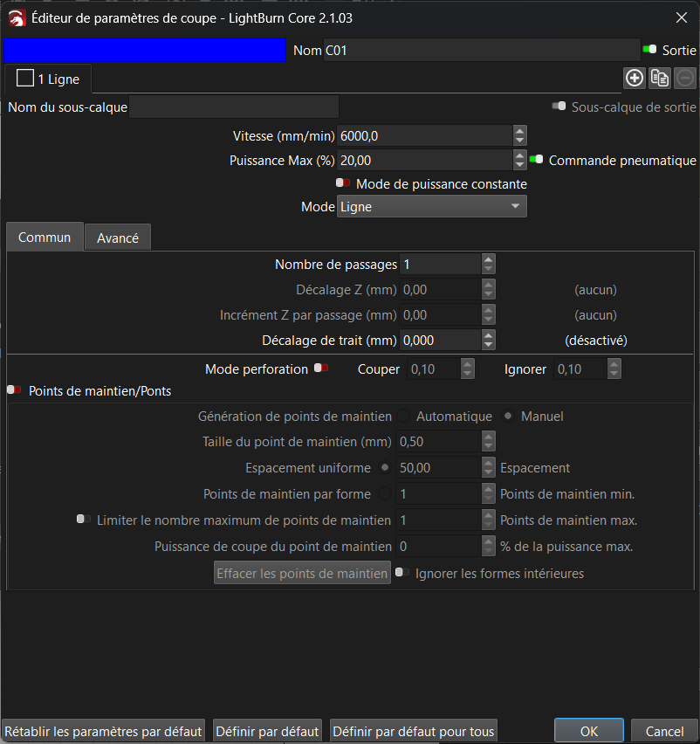Increase Nombre de passages stepper

tap(489, 259)
